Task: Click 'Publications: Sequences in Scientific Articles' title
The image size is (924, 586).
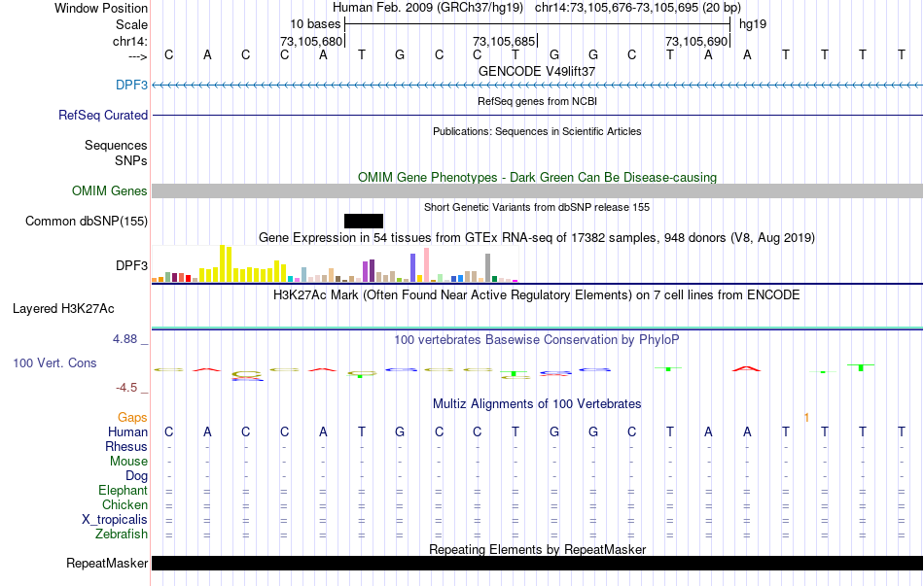Action: (x=537, y=131)
